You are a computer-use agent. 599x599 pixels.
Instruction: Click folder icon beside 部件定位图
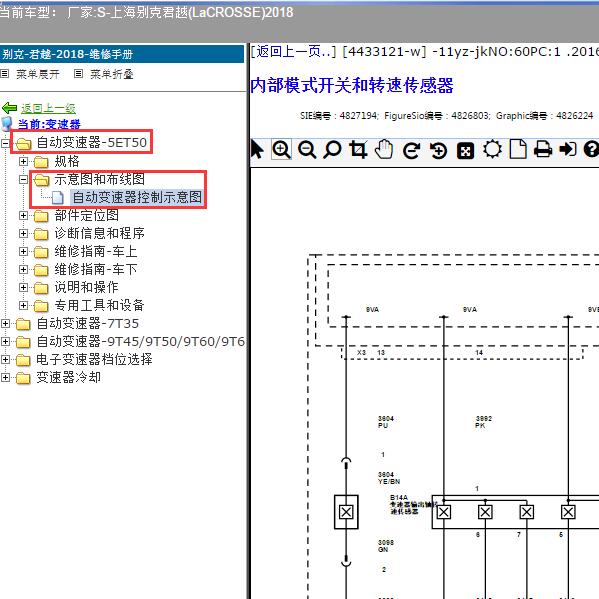pyautogui.click(x=41, y=216)
